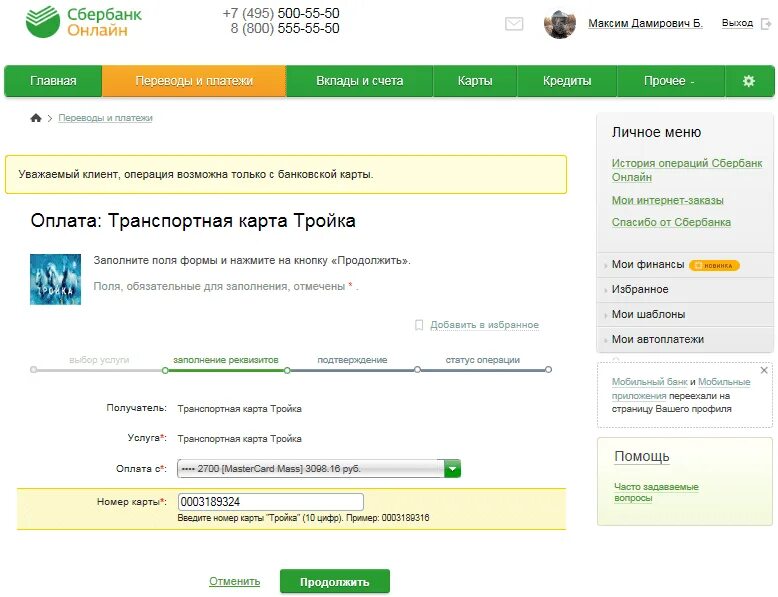Click the home breadcrumb icon
This screenshot has width=778, height=597.
coord(36,118)
